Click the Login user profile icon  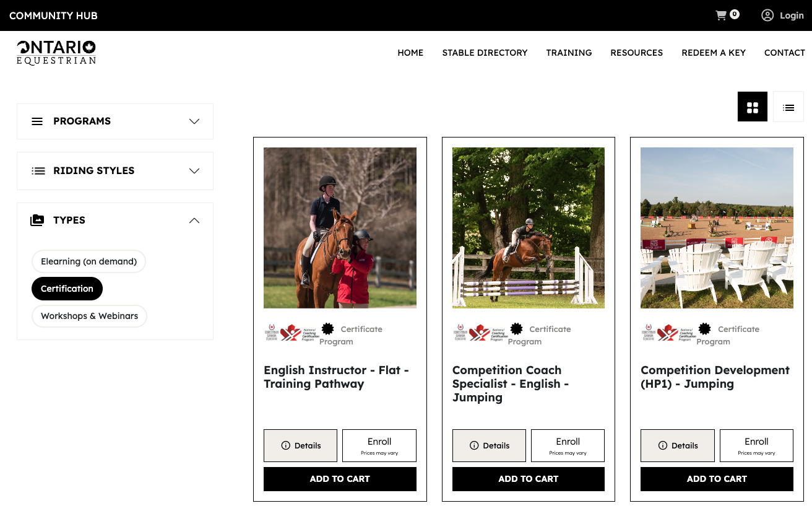click(767, 15)
